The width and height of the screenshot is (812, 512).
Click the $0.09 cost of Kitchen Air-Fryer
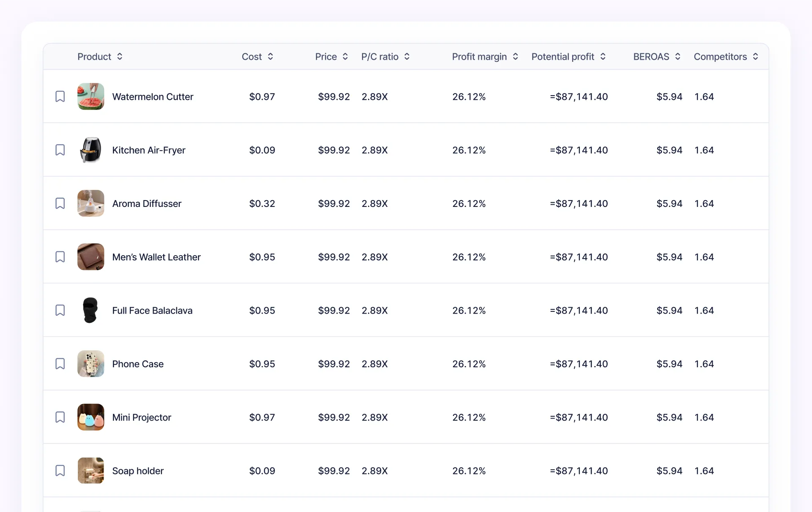(262, 150)
